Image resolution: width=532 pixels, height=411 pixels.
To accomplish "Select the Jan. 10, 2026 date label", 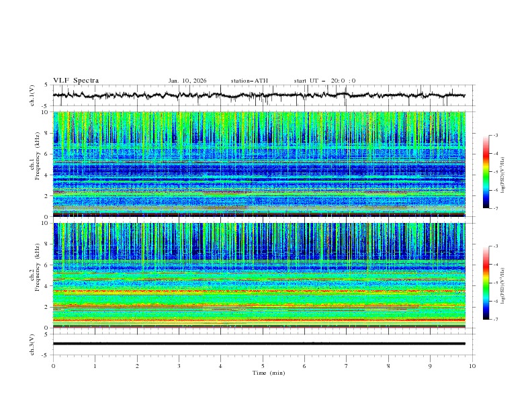I will pos(187,81).
